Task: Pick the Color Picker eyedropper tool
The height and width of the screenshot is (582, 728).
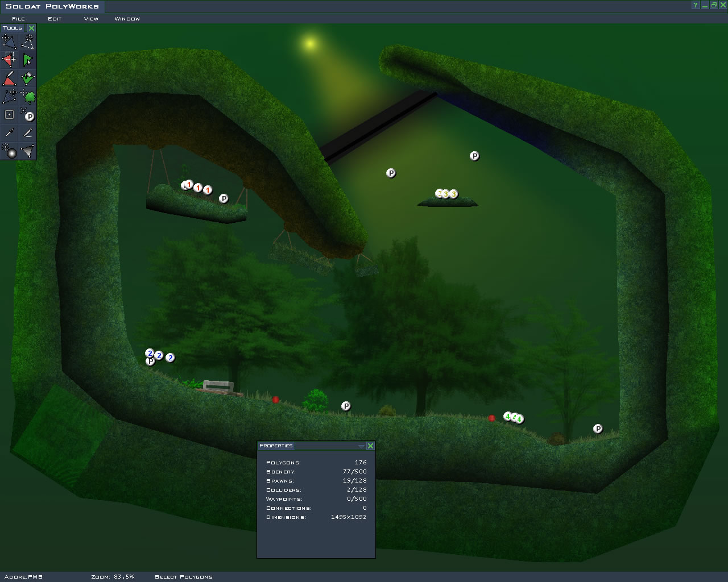Action: point(9,133)
